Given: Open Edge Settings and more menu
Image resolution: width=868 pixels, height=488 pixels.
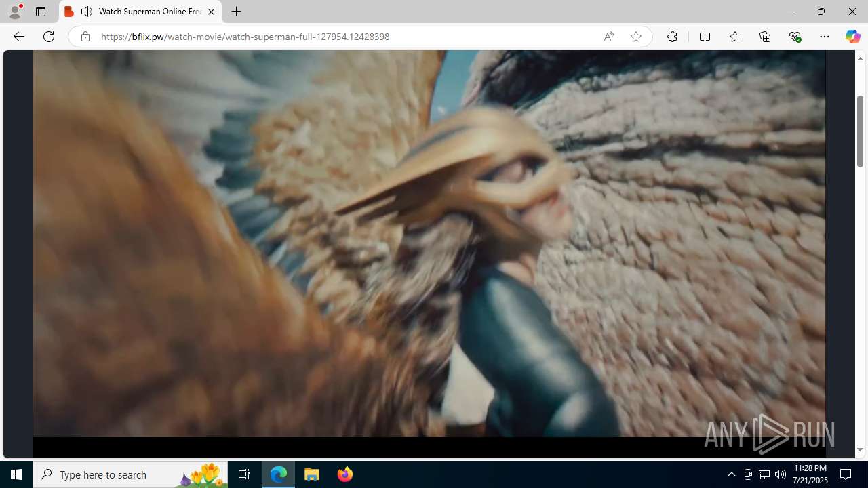Looking at the screenshot, I should point(825,37).
